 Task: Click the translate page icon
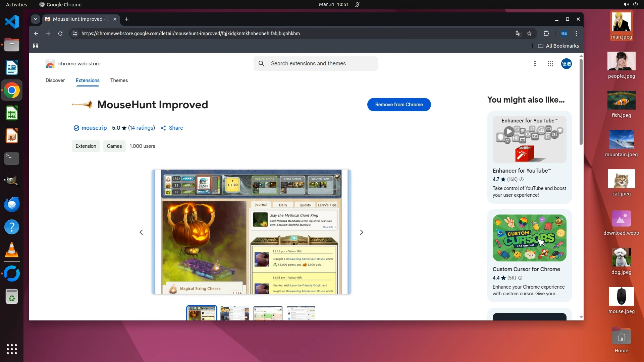518,34
